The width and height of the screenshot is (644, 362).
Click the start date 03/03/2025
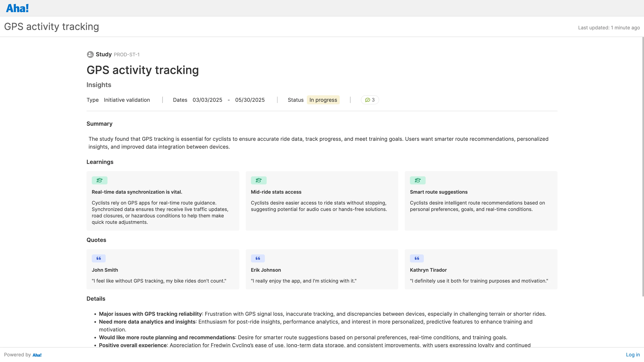207,100
